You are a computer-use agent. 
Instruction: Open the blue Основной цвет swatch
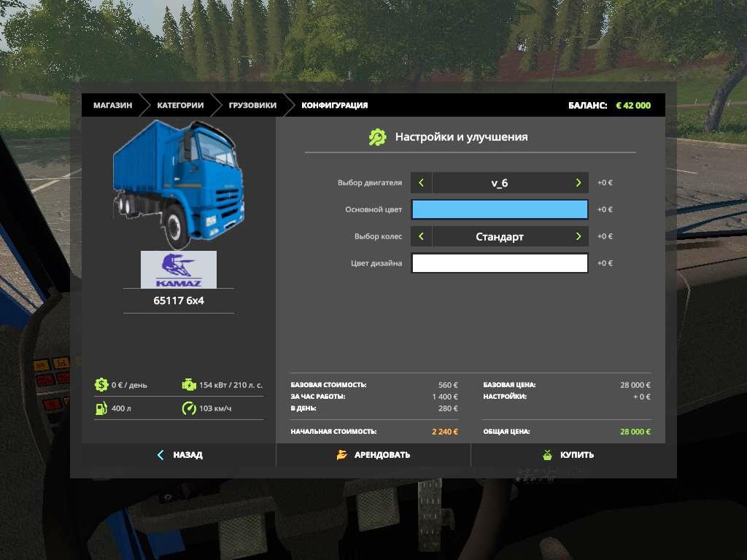coord(500,210)
